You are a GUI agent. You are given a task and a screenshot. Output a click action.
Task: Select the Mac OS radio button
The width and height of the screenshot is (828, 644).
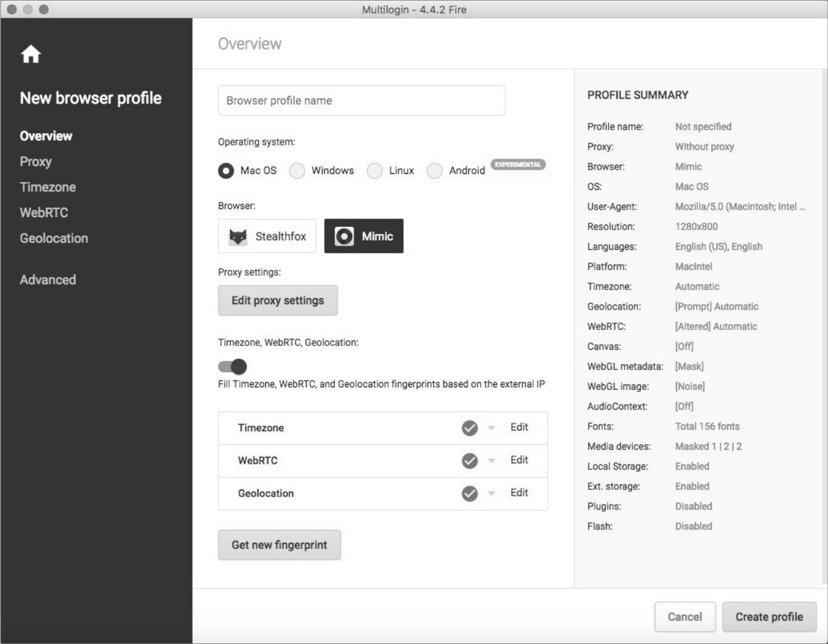click(226, 171)
